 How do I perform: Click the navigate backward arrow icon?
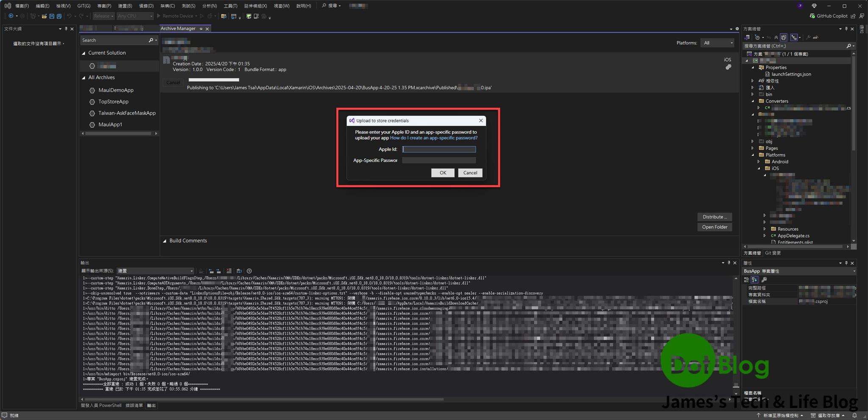coord(11,16)
